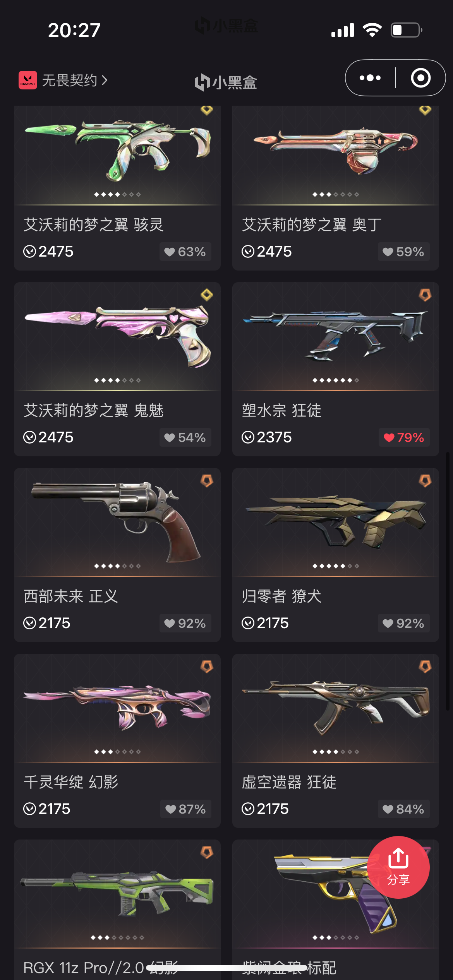453x980 pixels.
Task: Open the three-dots mini program menu
Action: coord(370,78)
